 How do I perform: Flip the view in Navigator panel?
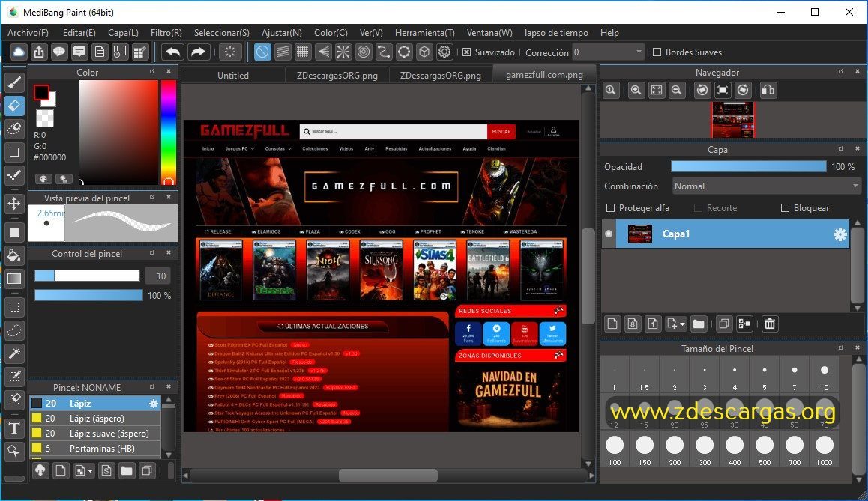[768, 90]
